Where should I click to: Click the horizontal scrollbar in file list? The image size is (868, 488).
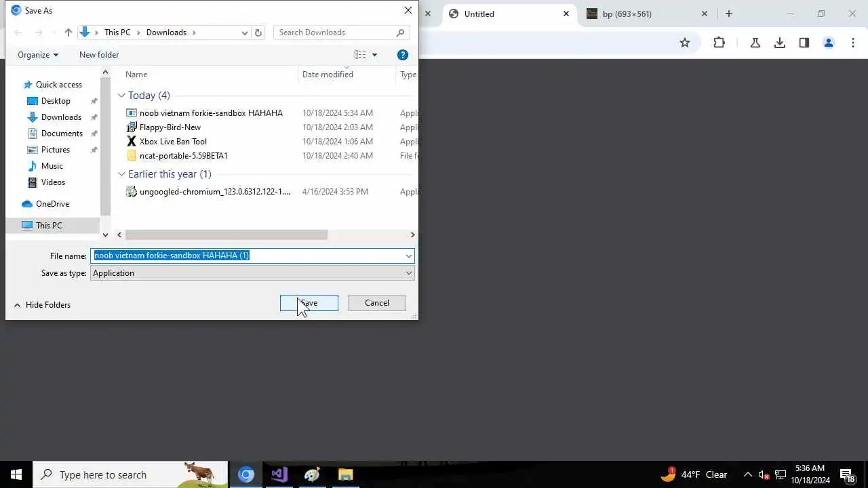pyautogui.click(x=226, y=235)
